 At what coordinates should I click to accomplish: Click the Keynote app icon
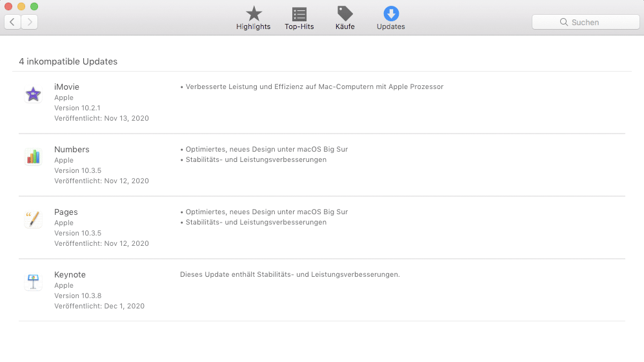pos(34,282)
